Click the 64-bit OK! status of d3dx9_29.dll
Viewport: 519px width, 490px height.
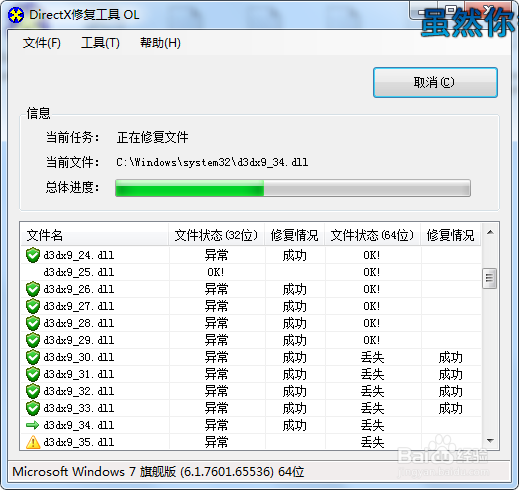(x=372, y=340)
